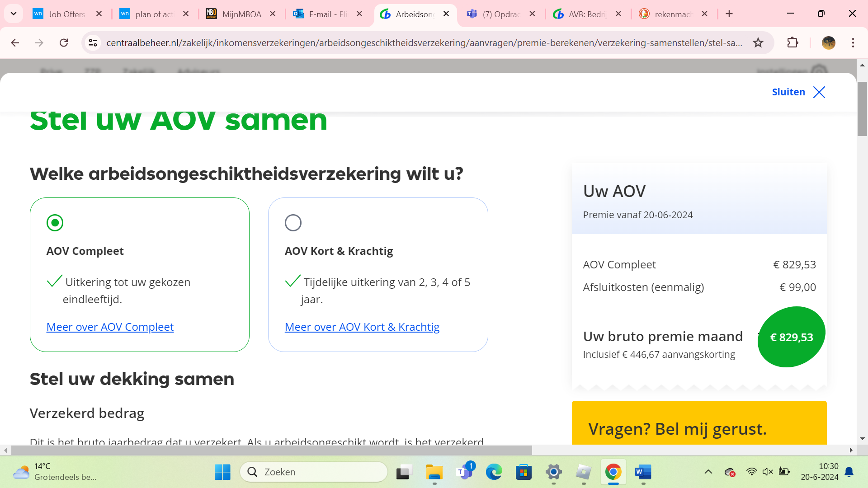Open Microsoft Teams from the taskbar
The height and width of the screenshot is (488, 868).
click(x=464, y=472)
